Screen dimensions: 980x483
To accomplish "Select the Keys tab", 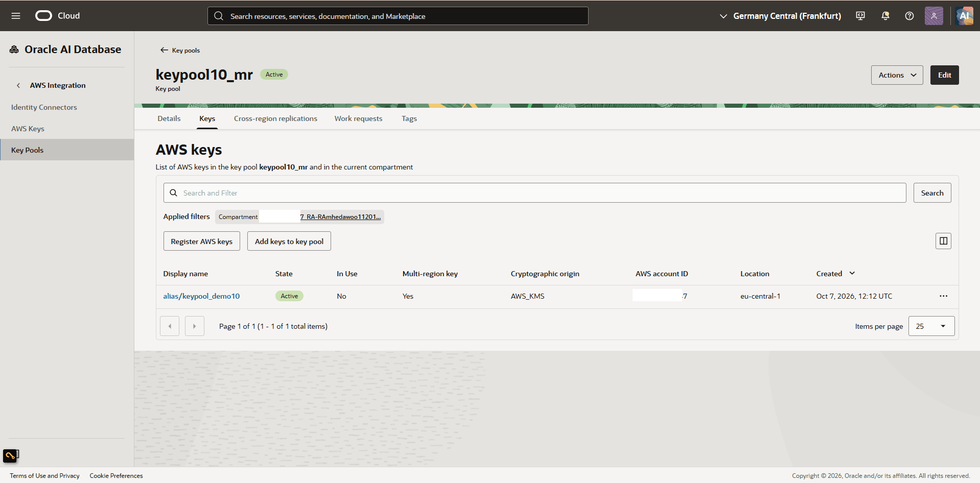I will pos(207,118).
